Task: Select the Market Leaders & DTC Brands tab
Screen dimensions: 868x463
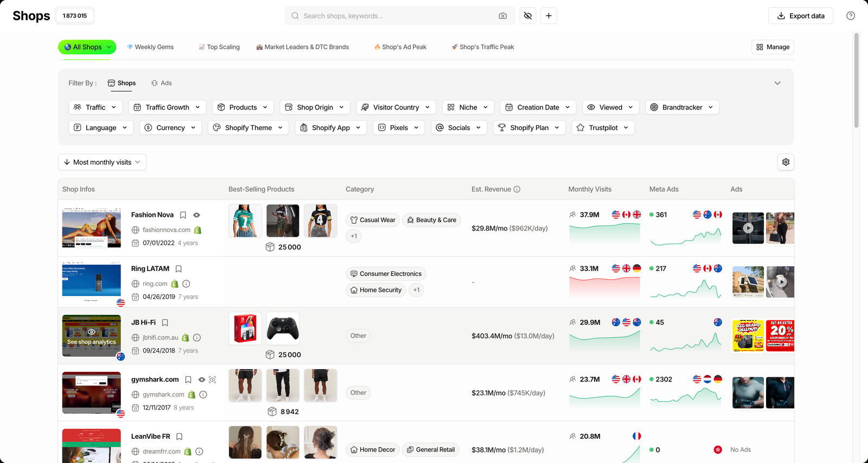Action: (303, 47)
